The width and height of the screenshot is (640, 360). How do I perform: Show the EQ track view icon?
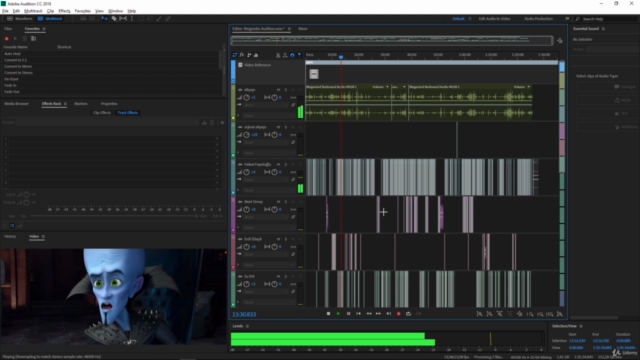click(256, 55)
